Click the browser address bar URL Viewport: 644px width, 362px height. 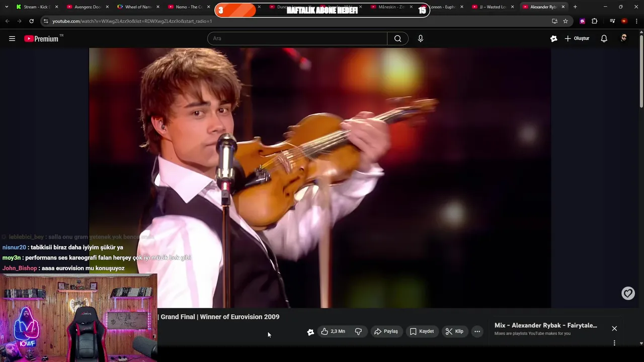132,21
